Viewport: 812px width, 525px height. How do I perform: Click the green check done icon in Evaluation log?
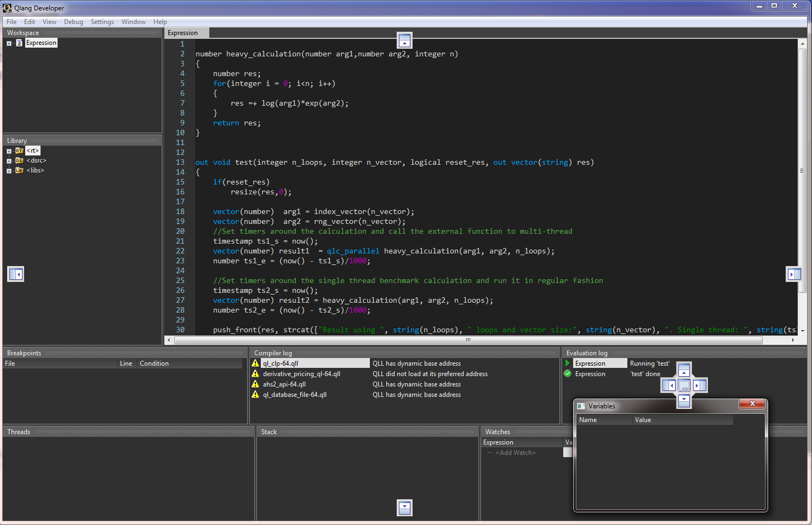tap(568, 373)
